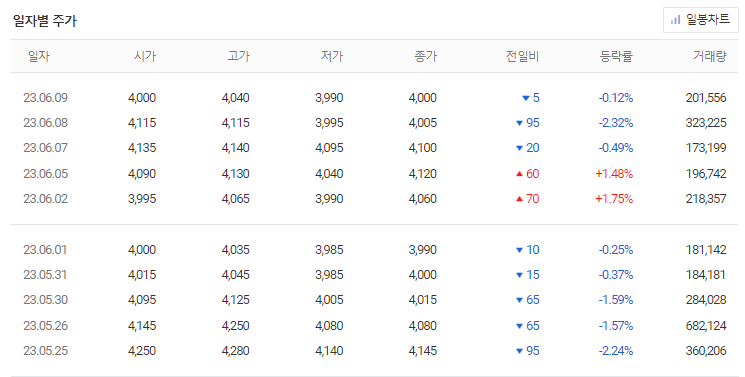Click the bar chart icon in 일봉차트

point(675,20)
